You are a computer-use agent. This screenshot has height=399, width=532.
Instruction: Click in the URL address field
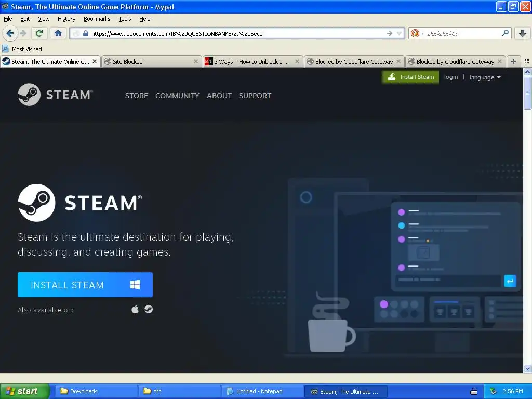click(x=237, y=34)
